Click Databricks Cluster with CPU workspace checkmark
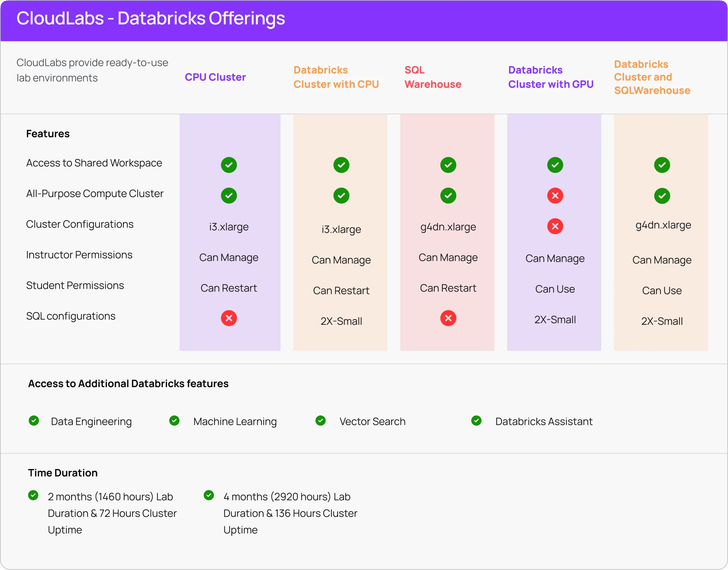Screen dimensions: 728x570 point(341,165)
